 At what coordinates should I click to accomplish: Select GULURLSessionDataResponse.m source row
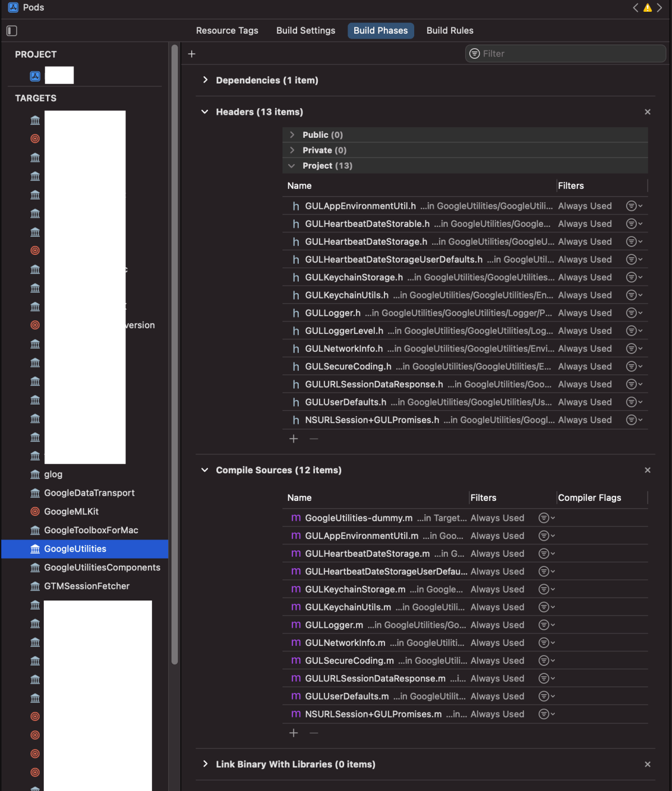pos(465,679)
